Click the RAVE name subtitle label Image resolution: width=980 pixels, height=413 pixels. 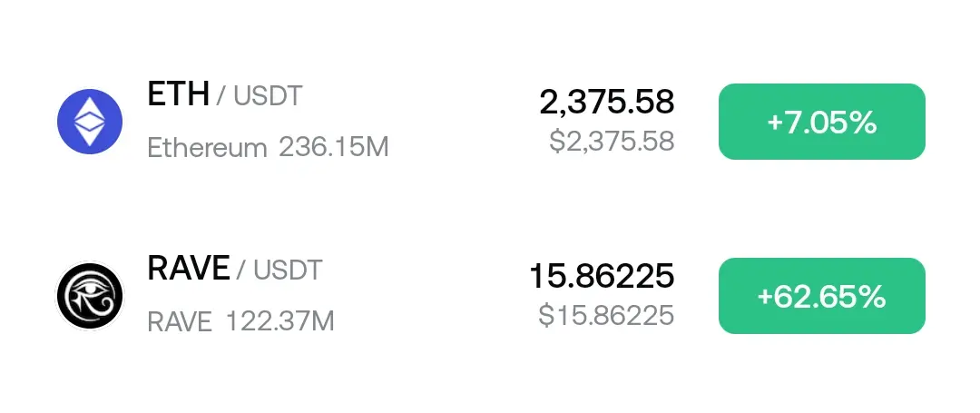(180, 322)
